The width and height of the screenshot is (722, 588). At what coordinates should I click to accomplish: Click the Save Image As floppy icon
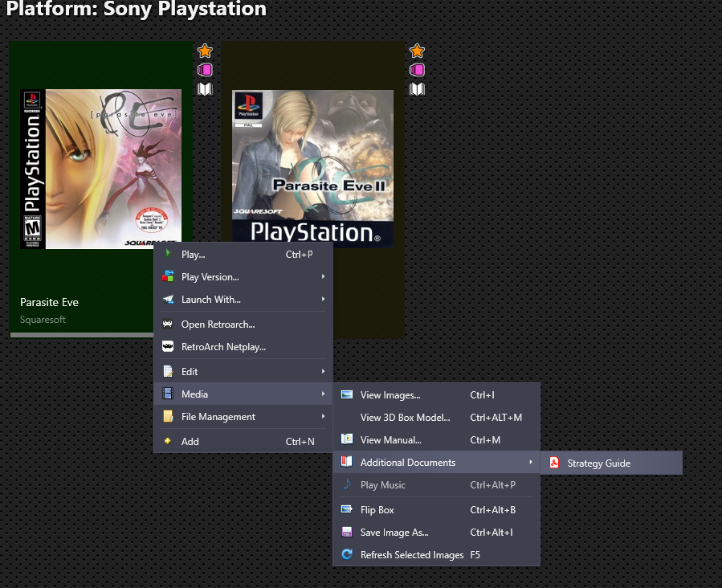tap(347, 532)
